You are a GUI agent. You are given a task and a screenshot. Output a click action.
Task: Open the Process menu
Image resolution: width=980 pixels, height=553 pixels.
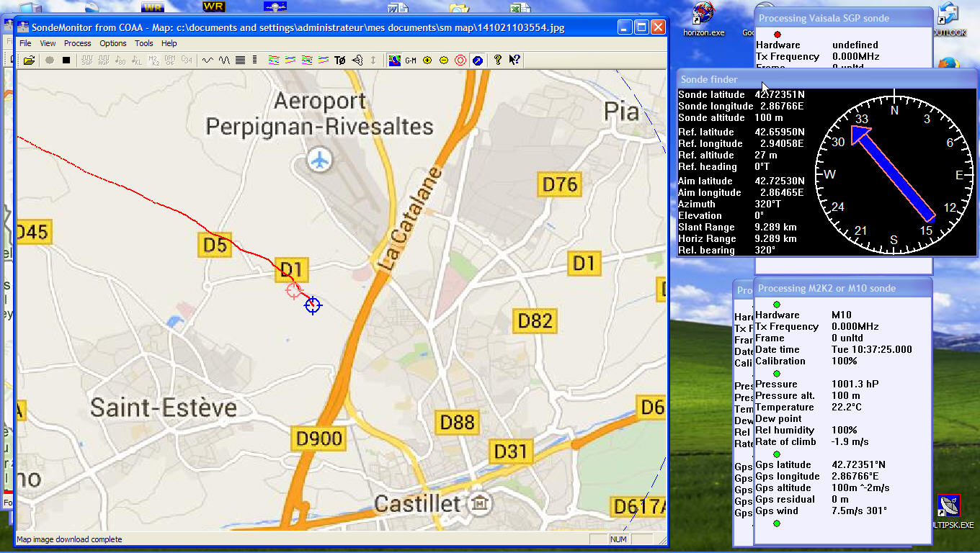pyautogui.click(x=77, y=43)
